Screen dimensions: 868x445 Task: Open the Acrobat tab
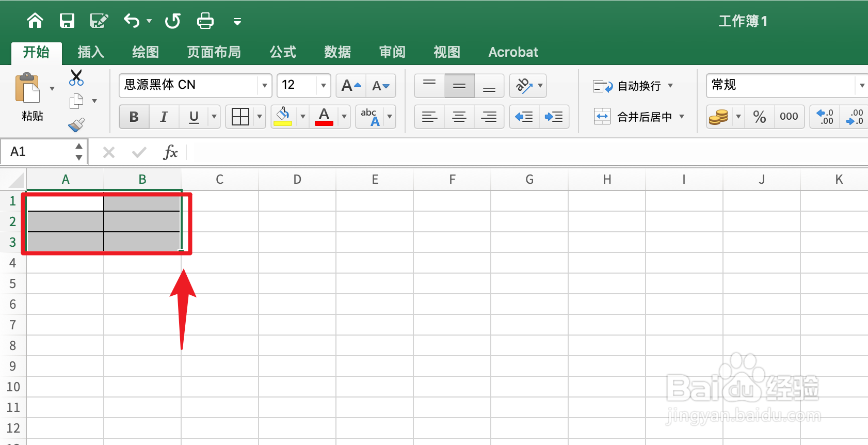click(x=513, y=52)
